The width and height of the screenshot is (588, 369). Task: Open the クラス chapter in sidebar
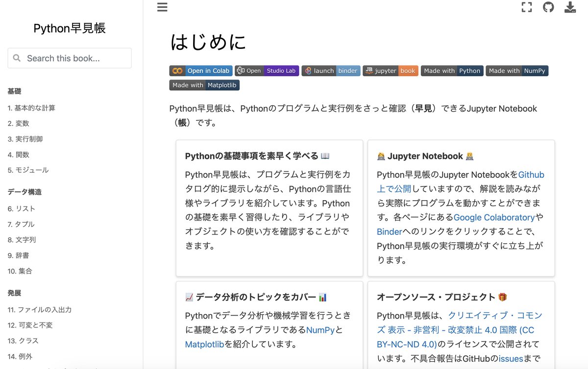click(23, 341)
